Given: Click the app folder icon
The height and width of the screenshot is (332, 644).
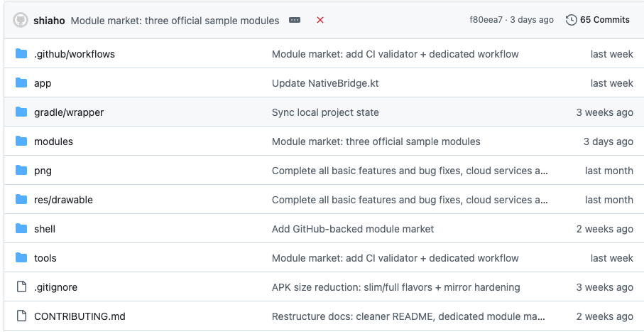Looking at the screenshot, I should 21,83.
